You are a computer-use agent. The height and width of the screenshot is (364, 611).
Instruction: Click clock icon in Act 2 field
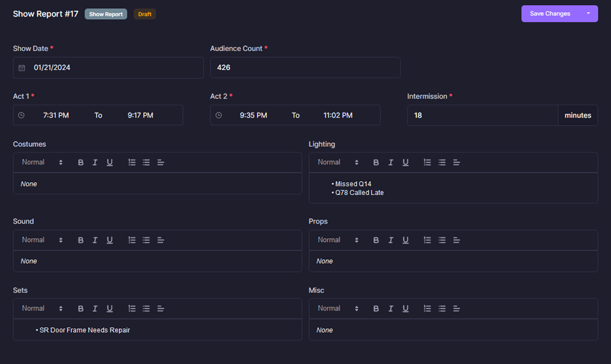219,116
